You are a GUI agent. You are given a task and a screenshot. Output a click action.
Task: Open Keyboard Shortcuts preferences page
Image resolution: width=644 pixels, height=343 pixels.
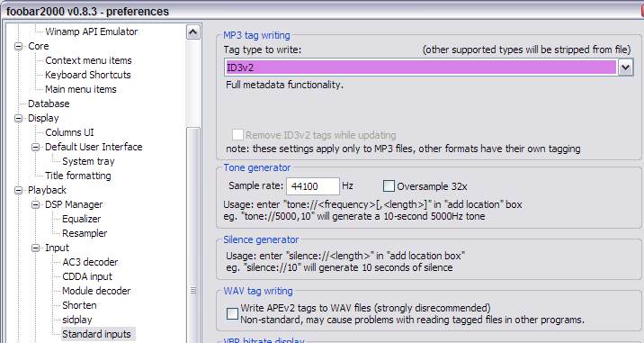coord(88,75)
